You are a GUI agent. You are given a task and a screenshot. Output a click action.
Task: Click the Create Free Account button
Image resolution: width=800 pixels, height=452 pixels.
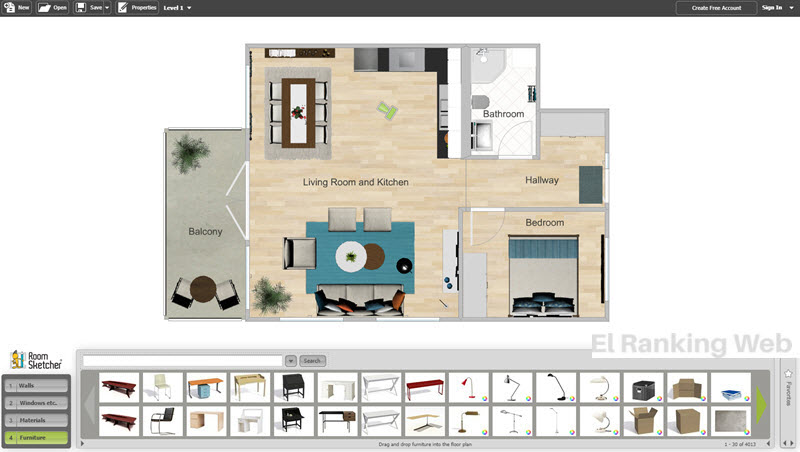tap(715, 7)
